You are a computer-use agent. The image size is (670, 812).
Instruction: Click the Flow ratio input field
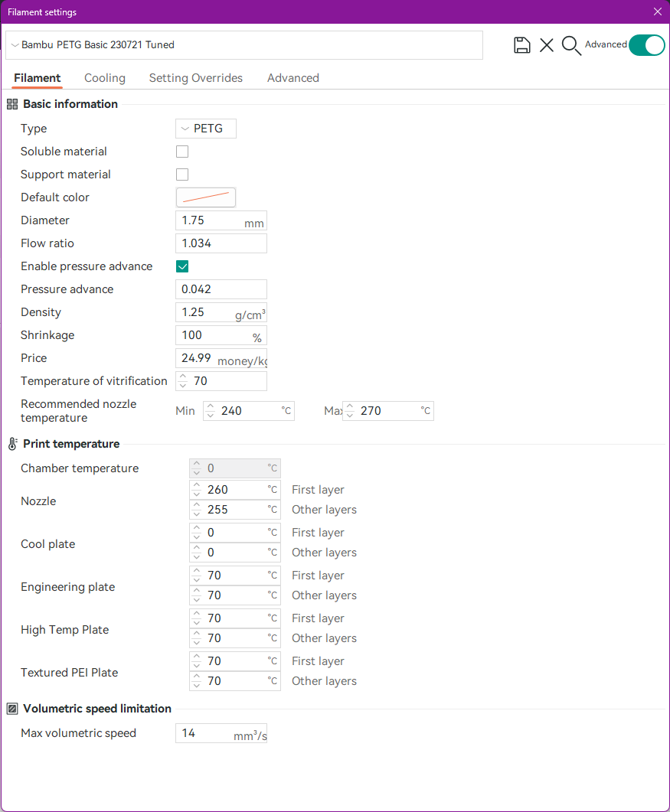click(221, 243)
